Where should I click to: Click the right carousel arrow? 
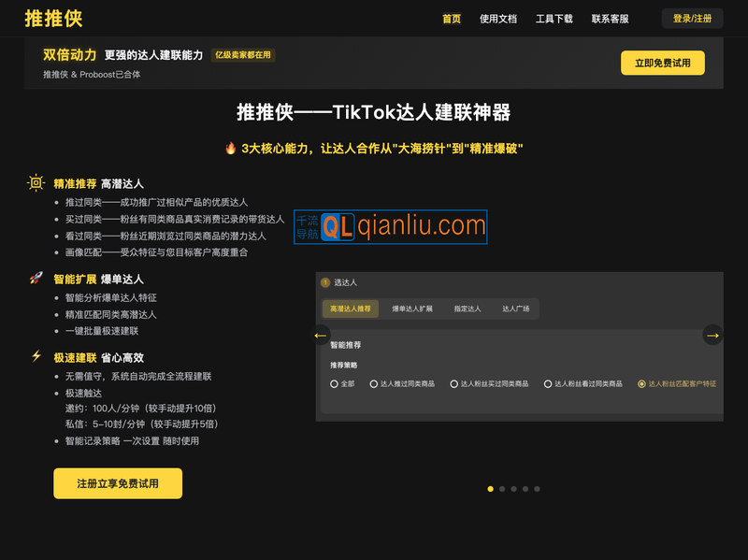coord(712,335)
